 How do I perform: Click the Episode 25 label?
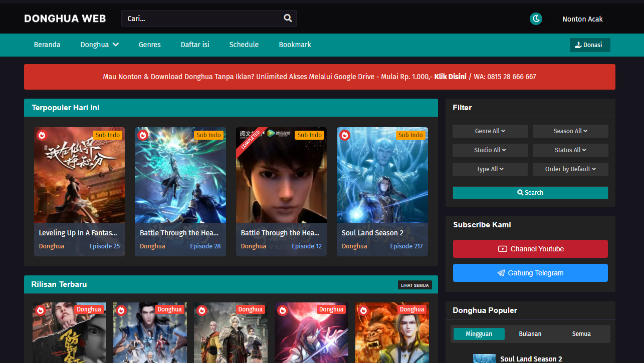105,246
